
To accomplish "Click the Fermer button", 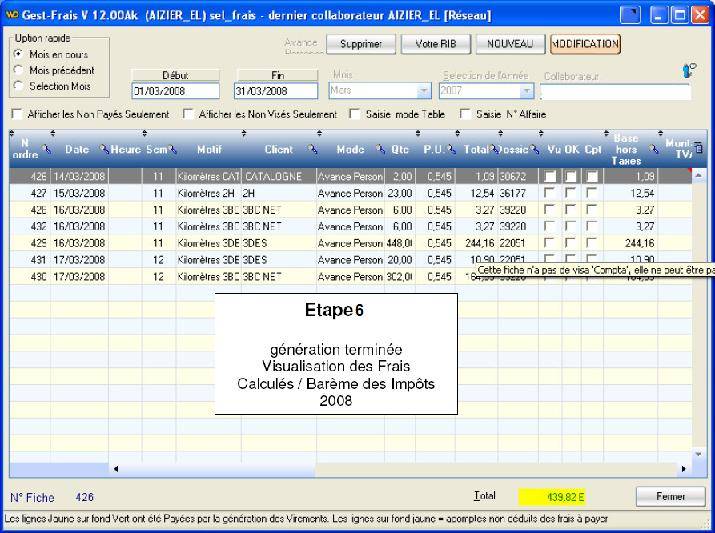I will 670,497.
